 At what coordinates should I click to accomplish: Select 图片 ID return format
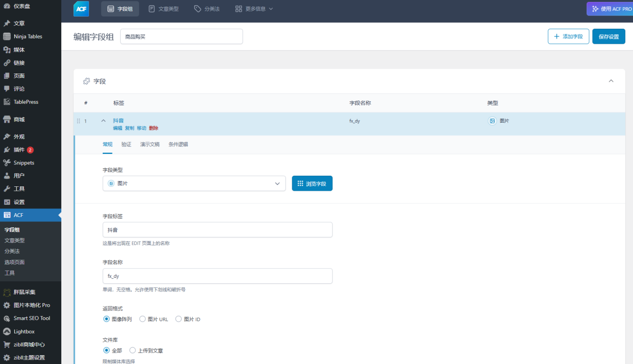[x=179, y=319]
